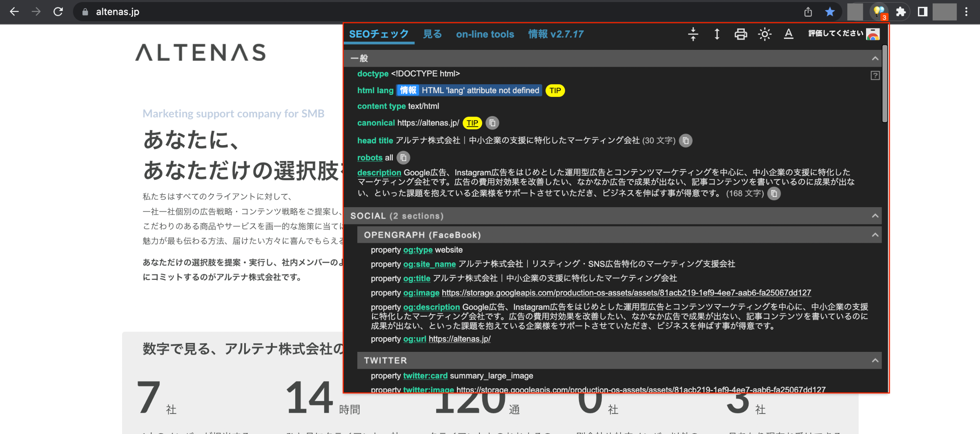Click the bookmark star icon
This screenshot has width=980, height=434.
830,12
